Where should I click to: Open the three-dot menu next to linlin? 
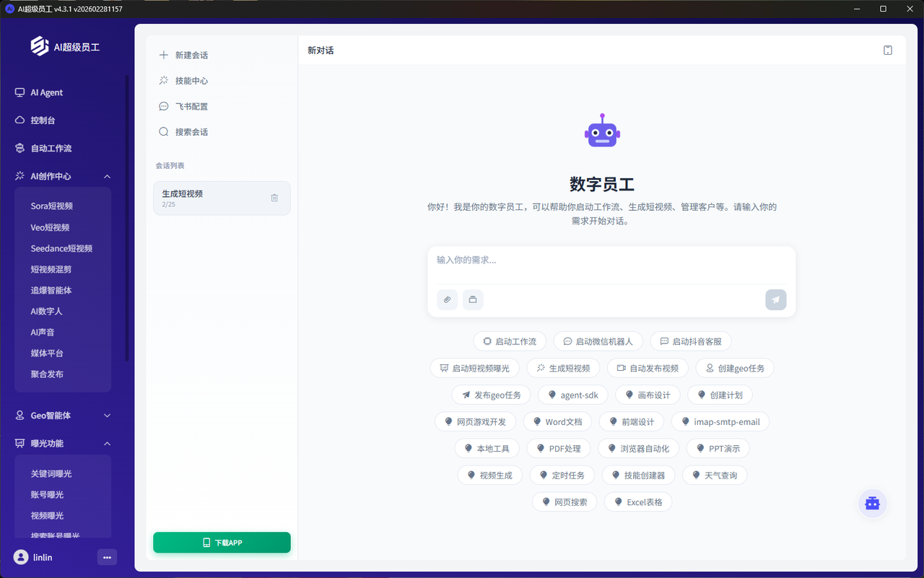click(107, 557)
